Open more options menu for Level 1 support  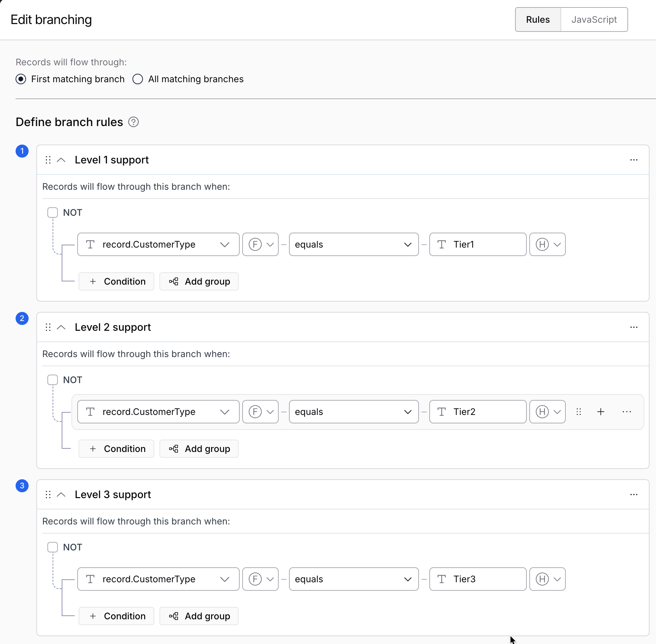[x=634, y=160]
